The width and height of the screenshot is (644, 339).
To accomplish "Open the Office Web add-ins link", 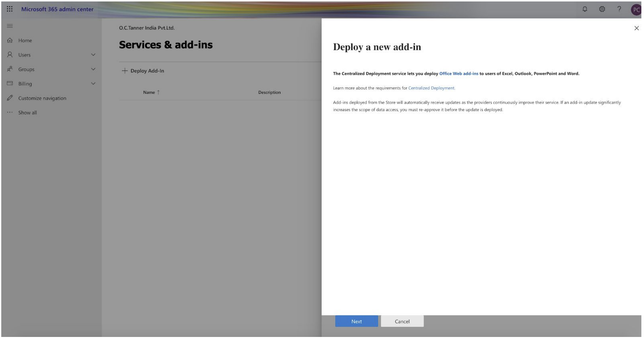I will pos(459,73).
